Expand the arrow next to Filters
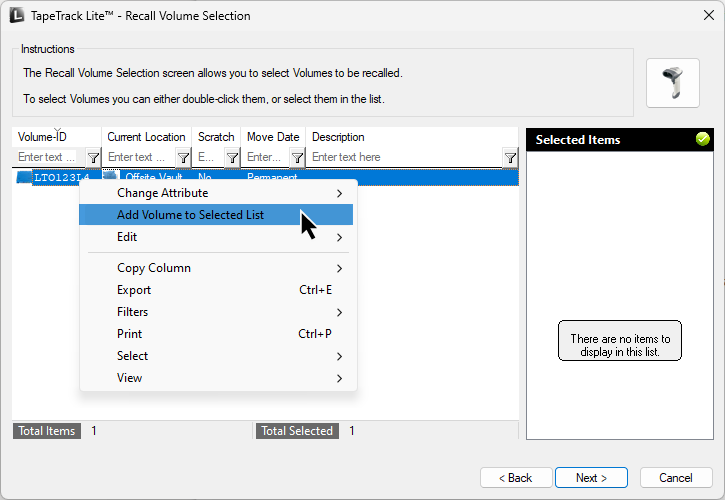The width and height of the screenshot is (725, 502). pyautogui.click(x=339, y=312)
